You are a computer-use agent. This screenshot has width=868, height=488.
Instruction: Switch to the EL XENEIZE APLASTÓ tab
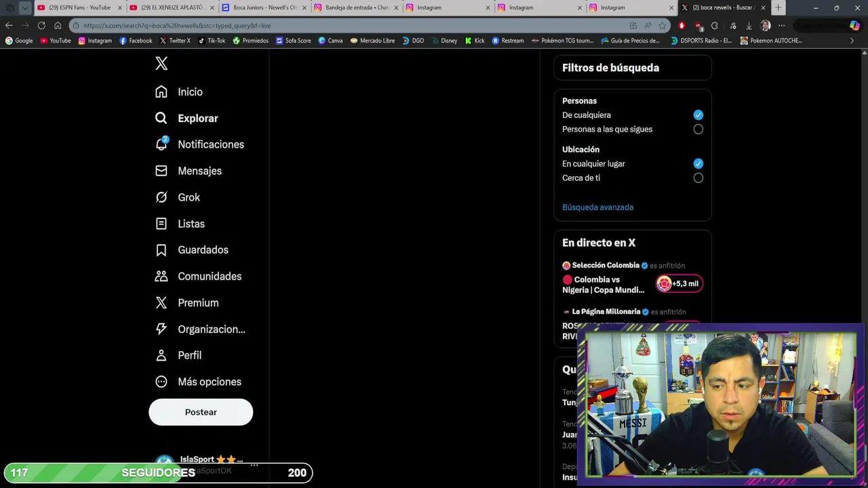pos(172,7)
